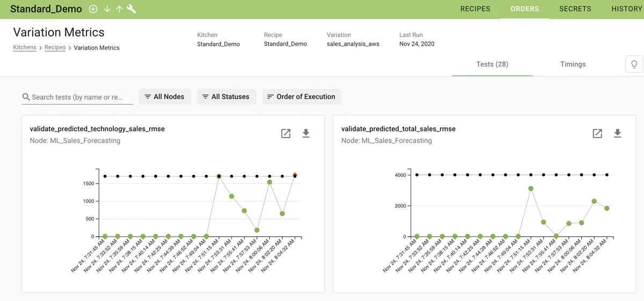Click the red diamond marker on technology chart

point(295,174)
